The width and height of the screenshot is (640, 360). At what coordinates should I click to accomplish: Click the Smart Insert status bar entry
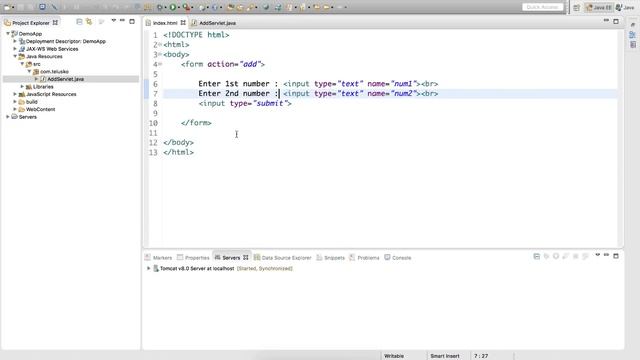click(x=445, y=356)
